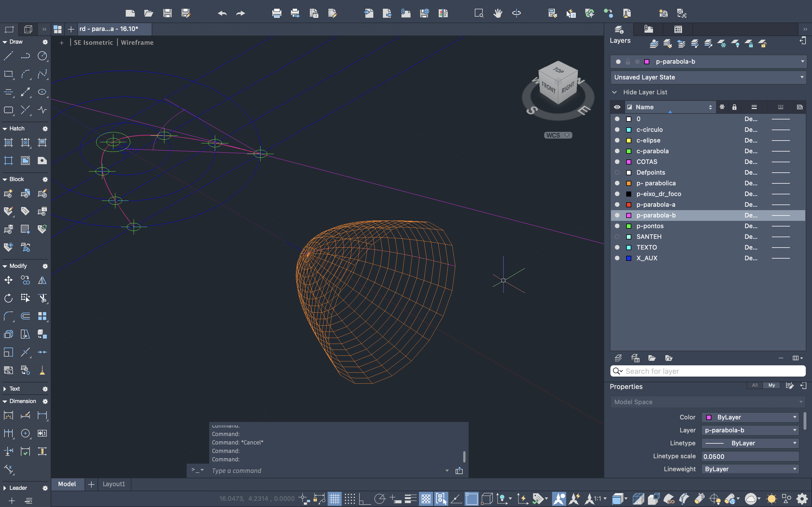Select the Line draw tool
Viewport: 812px width, 507px height.
point(8,56)
